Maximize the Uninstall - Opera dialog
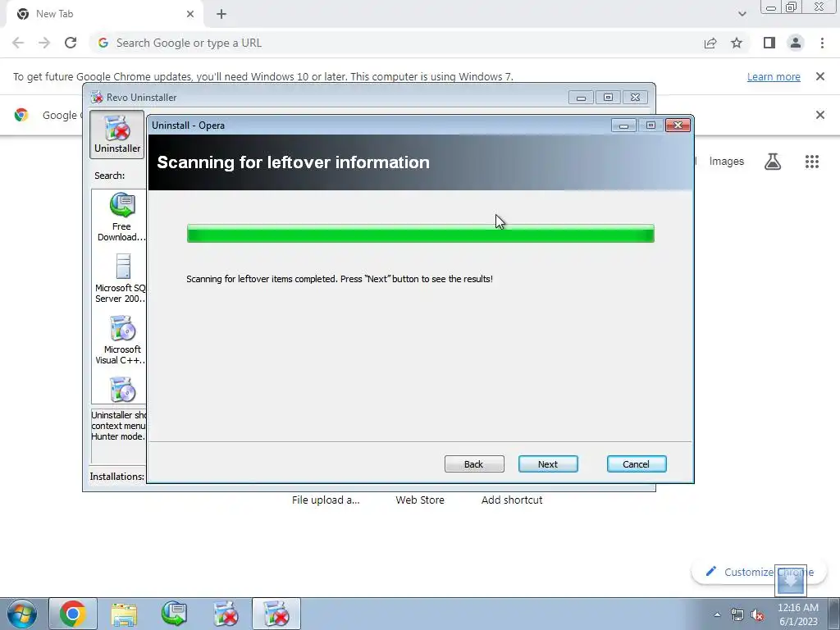The height and width of the screenshot is (630, 840). (651, 126)
